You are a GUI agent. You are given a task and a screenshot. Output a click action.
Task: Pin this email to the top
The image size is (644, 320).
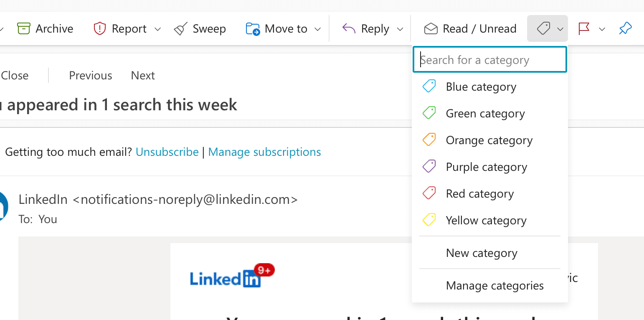click(625, 28)
